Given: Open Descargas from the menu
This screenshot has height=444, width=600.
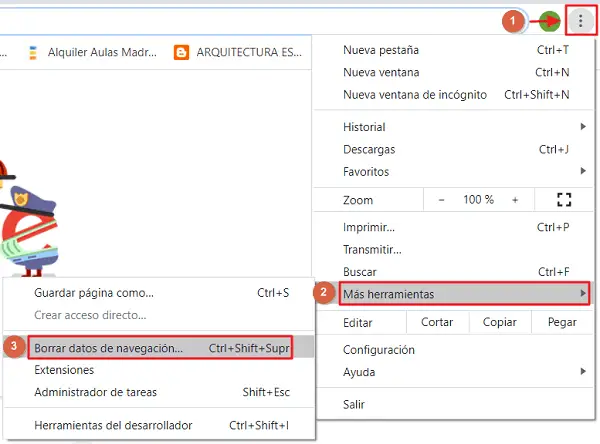Looking at the screenshot, I should [x=369, y=149].
